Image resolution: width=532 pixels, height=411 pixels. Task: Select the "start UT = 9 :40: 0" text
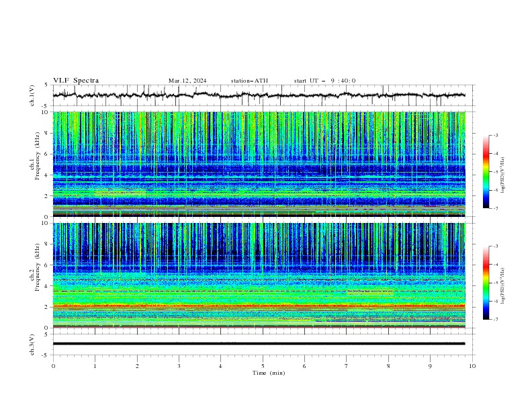pos(324,81)
